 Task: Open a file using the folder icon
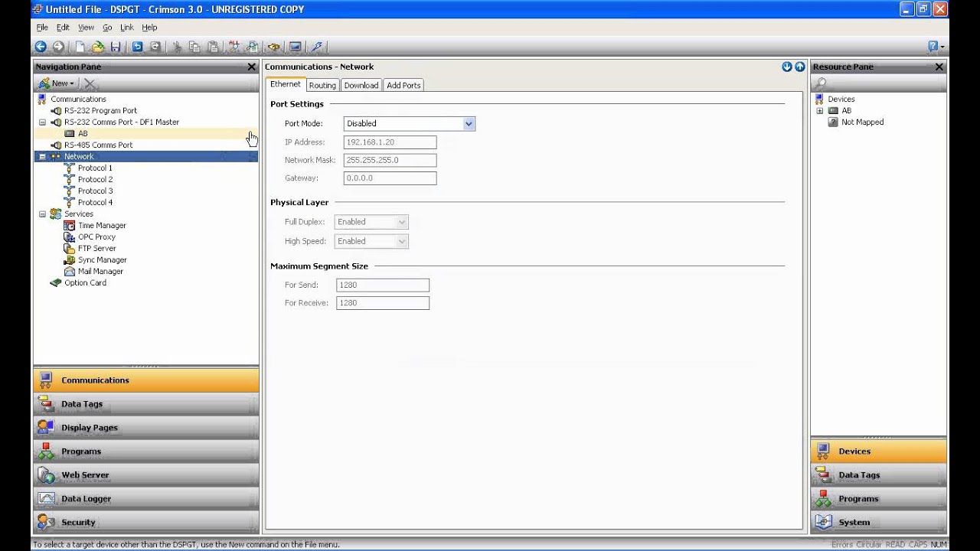click(97, 47)
